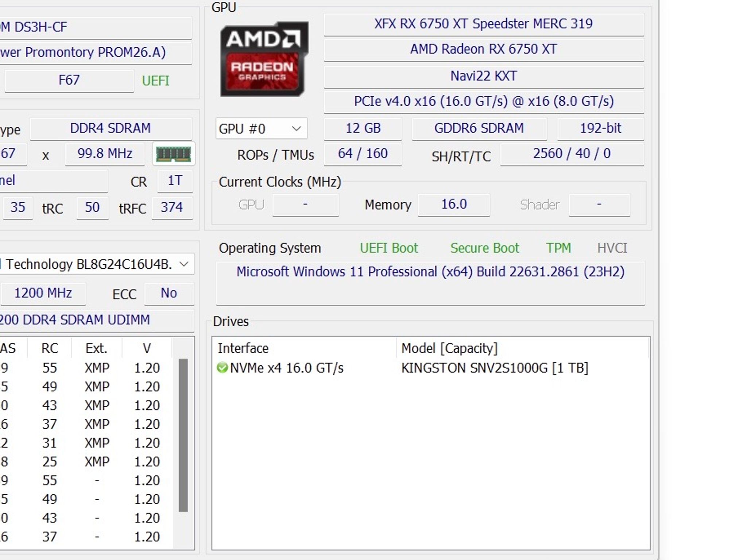Image resolution: width=747 pixels, height=560 pixels.
Task: Click the GDDR6 SDRAM memory type field
Action: [479, 129]
